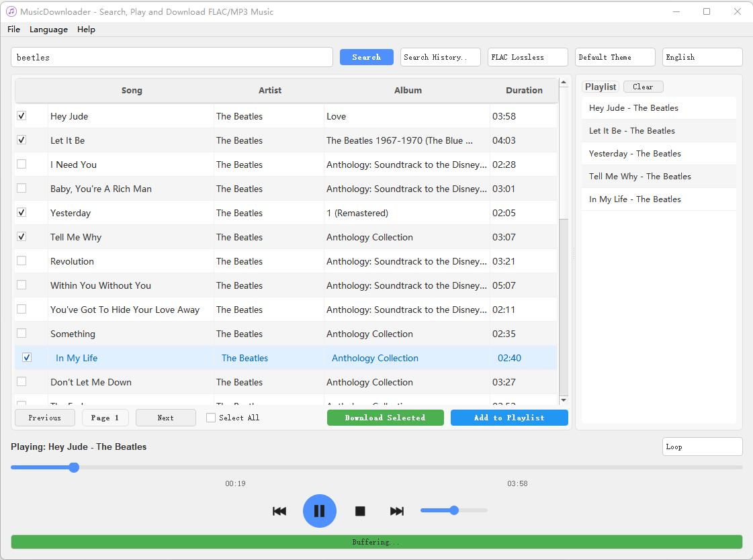Check the Revolution song checkbox
Image resolution: width=753 pixels, height=560 pixels.
[21, 261]
